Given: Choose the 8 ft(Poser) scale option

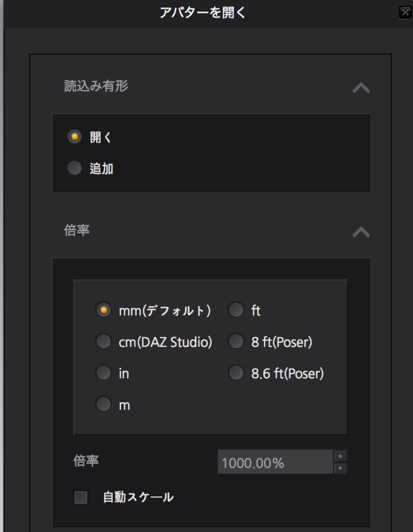Looking at the screenshot, I should coord(236,341).
